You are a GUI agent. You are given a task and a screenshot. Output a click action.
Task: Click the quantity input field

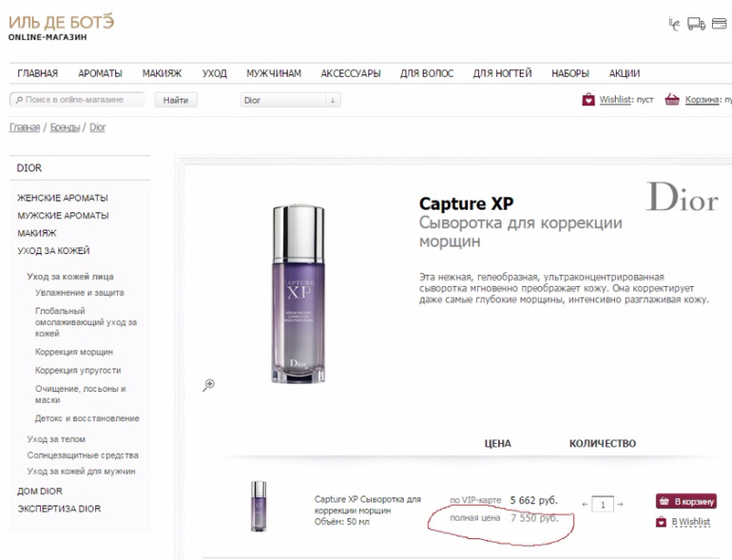(603, 505)
